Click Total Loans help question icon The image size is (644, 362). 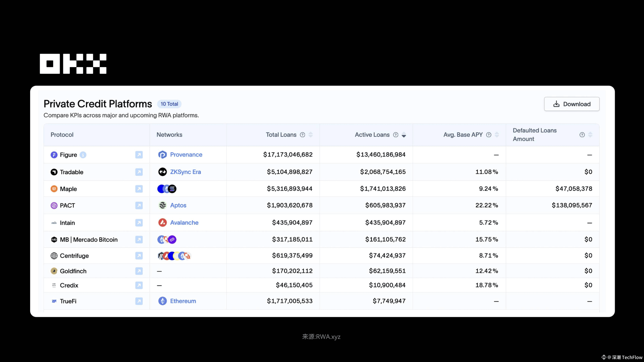302,135
